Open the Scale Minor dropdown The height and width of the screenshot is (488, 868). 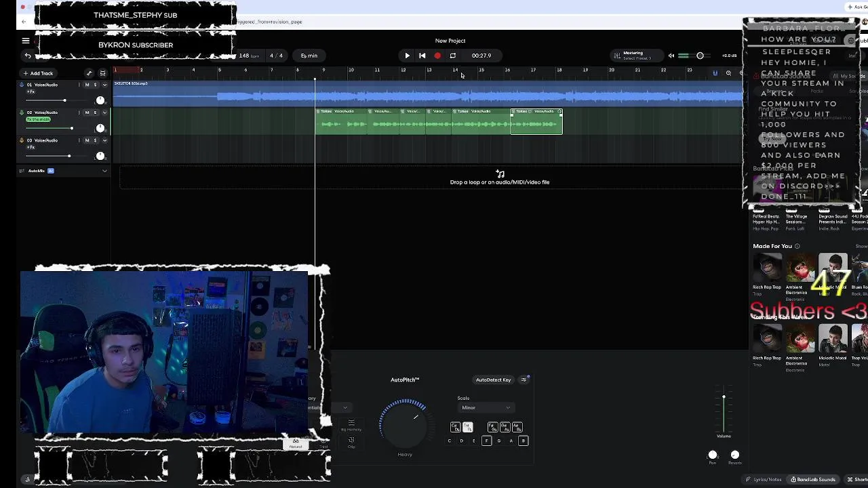tap(486, 407)
